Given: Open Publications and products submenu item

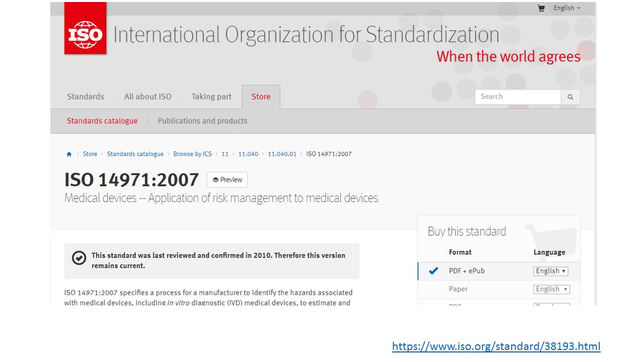Looking at the screenshot, I should [202, 121].
